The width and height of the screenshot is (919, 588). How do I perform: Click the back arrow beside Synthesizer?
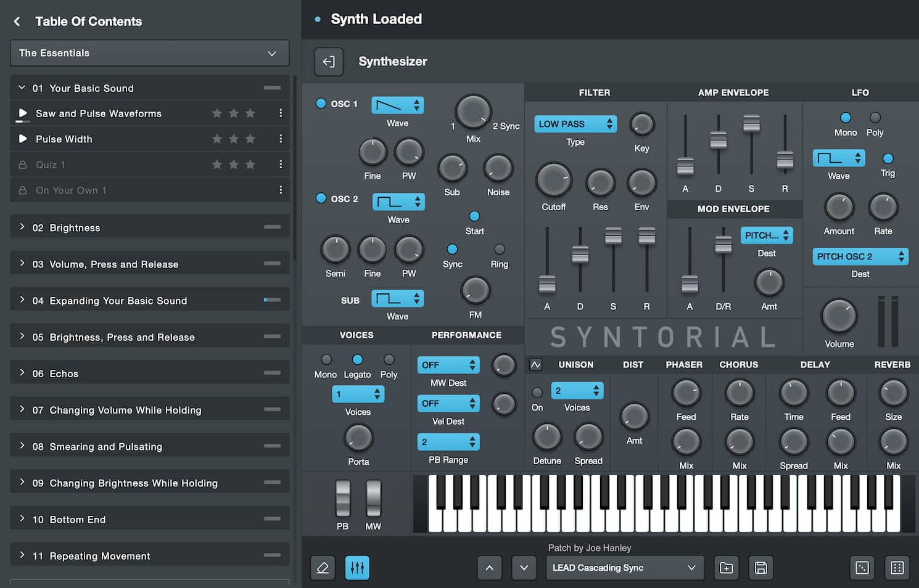[x=329, y=62]
